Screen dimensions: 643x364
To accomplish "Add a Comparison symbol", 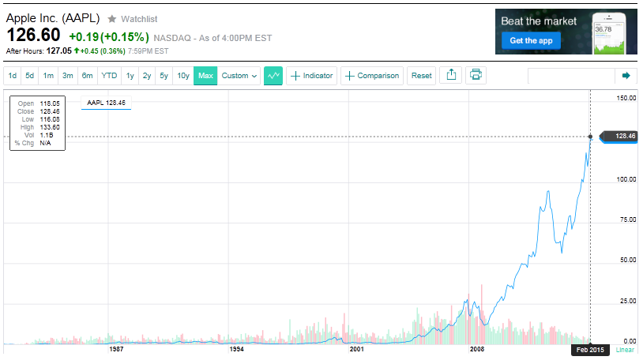I will [372, 76].
